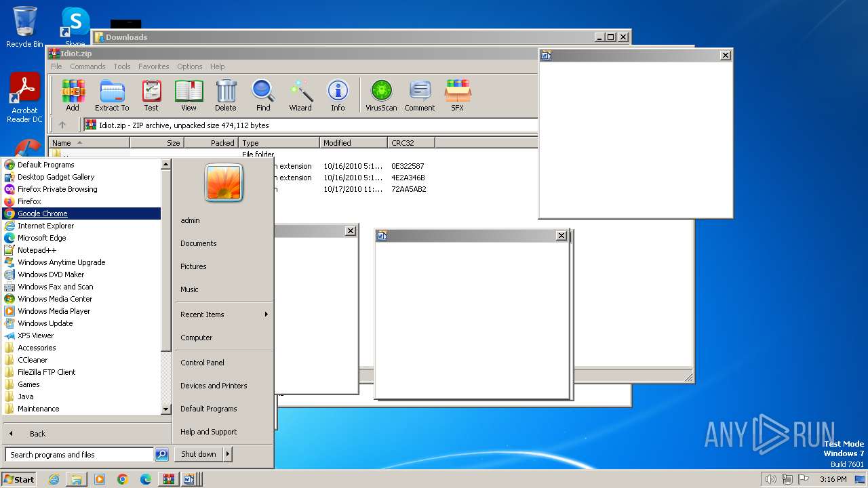Run VirusScan from the toolbar
The height and width of the screenshot is (488, 868).
pos(381,96)
